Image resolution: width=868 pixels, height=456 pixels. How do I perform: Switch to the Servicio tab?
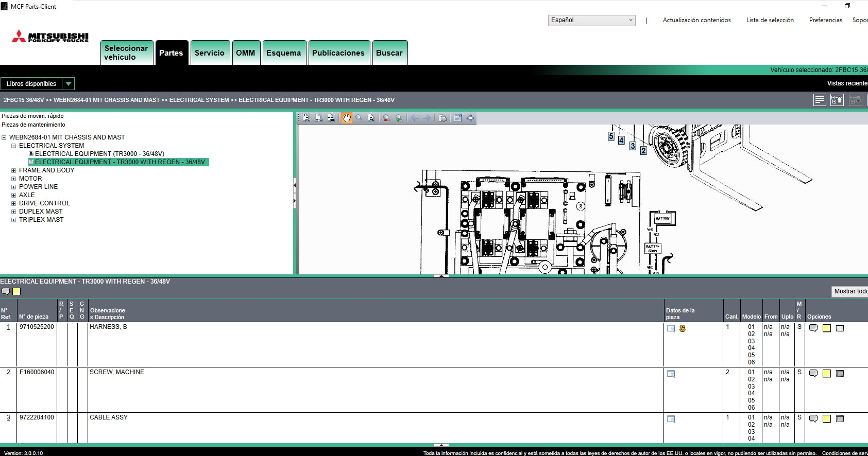[209, 52]
